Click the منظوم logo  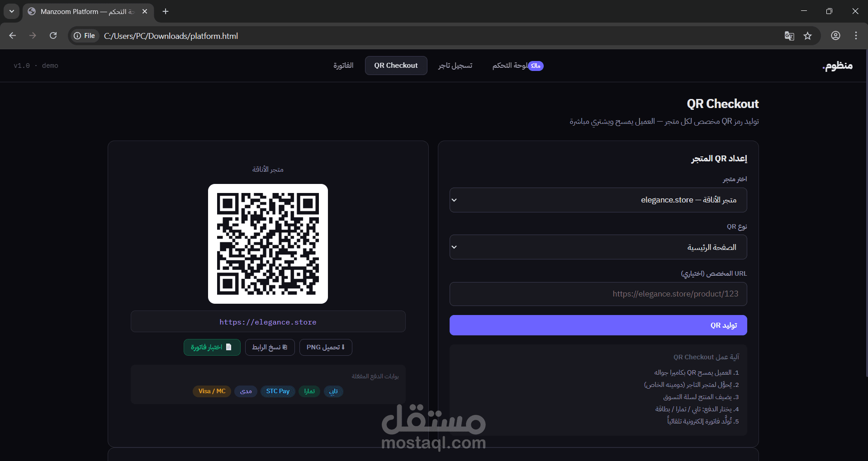point(837,66)
